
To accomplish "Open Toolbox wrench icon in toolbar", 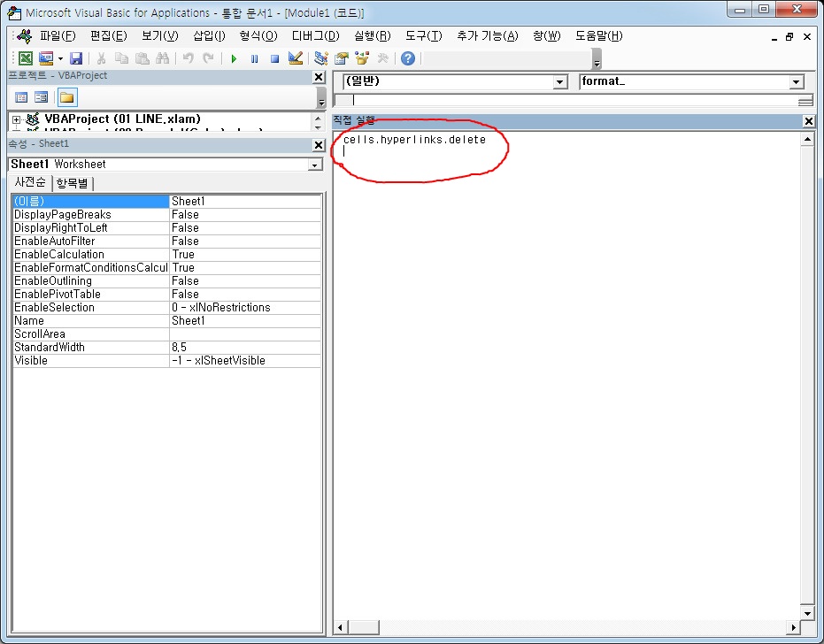I will click(382, 58).
